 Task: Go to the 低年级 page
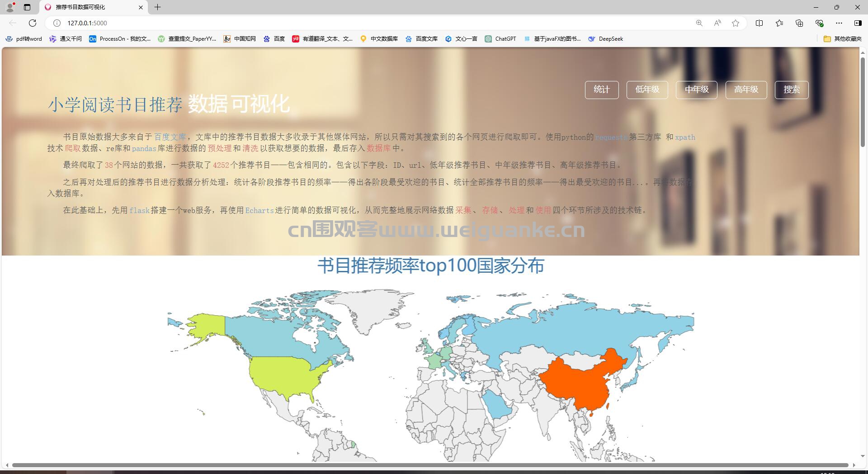(x=647, y=90)
